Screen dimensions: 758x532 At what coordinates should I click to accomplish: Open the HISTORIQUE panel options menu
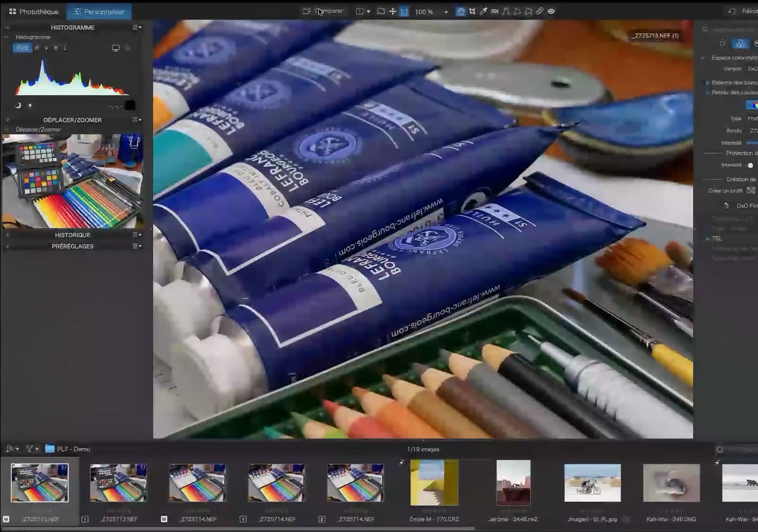coord(138,235)
